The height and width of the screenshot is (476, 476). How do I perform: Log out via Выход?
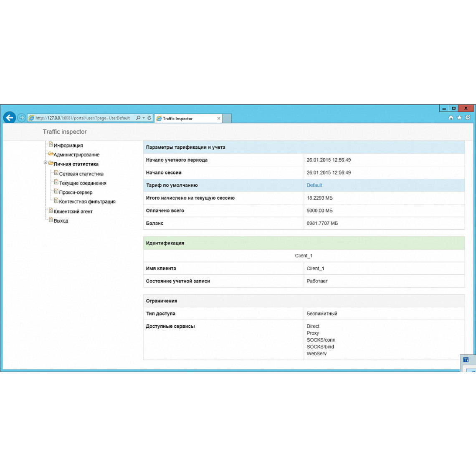[61, 221]
